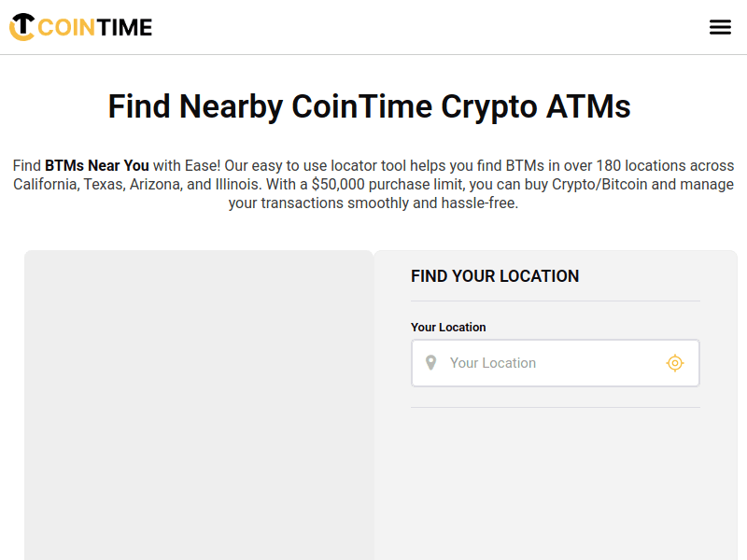The width and height of the screenshot is (747, 560).
Task: Click the empty map display area
Action: 199,401
